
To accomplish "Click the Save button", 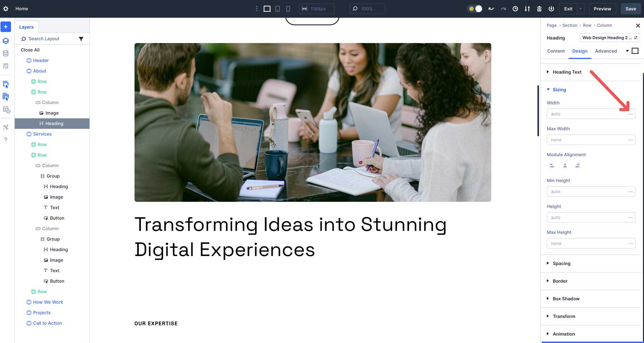I will click(630, 9).
